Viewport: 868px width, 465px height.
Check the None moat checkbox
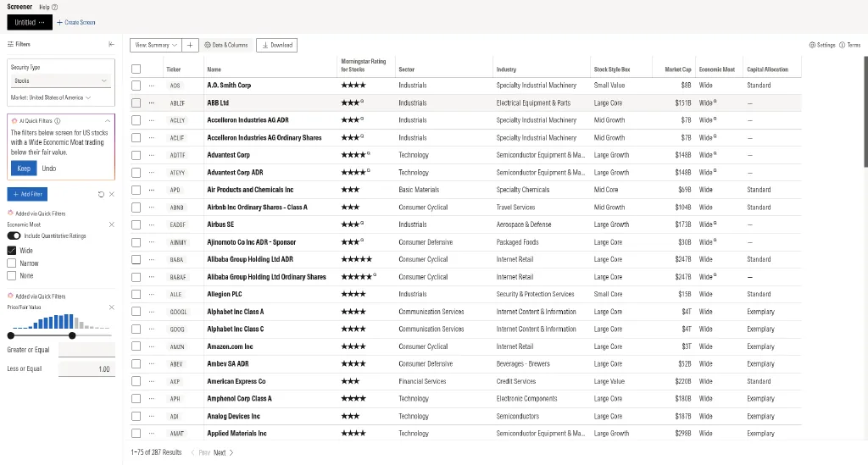(x=12, y=275)
